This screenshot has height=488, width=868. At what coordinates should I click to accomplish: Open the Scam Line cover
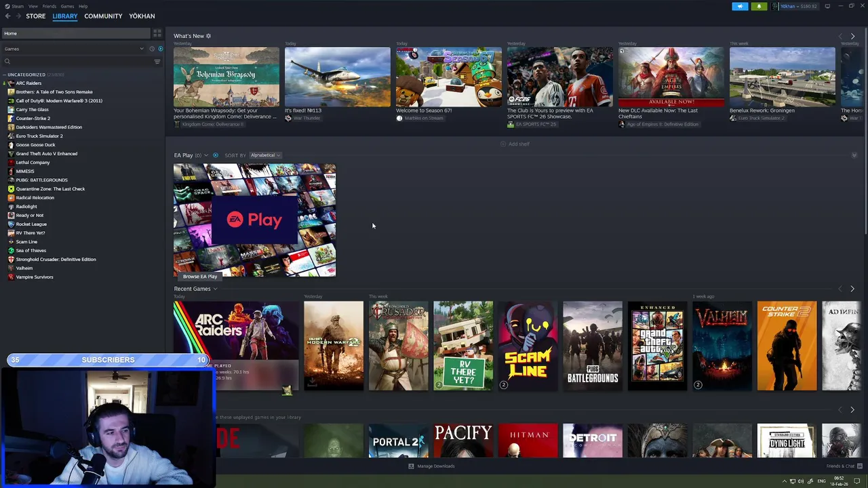[528, 346]
